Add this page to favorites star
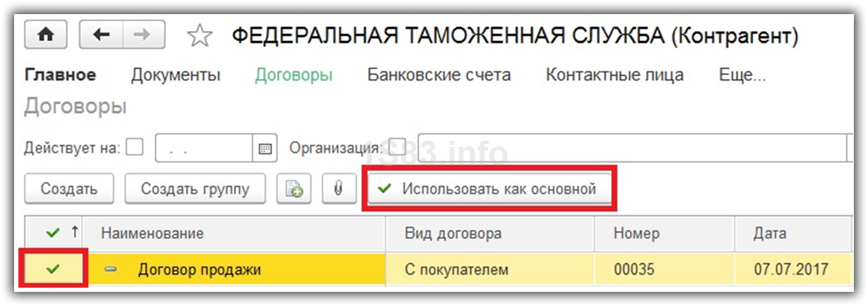Image resolution: width=868 pixels, height=306 pixels. pyautogui.click(x=201, y=35)
